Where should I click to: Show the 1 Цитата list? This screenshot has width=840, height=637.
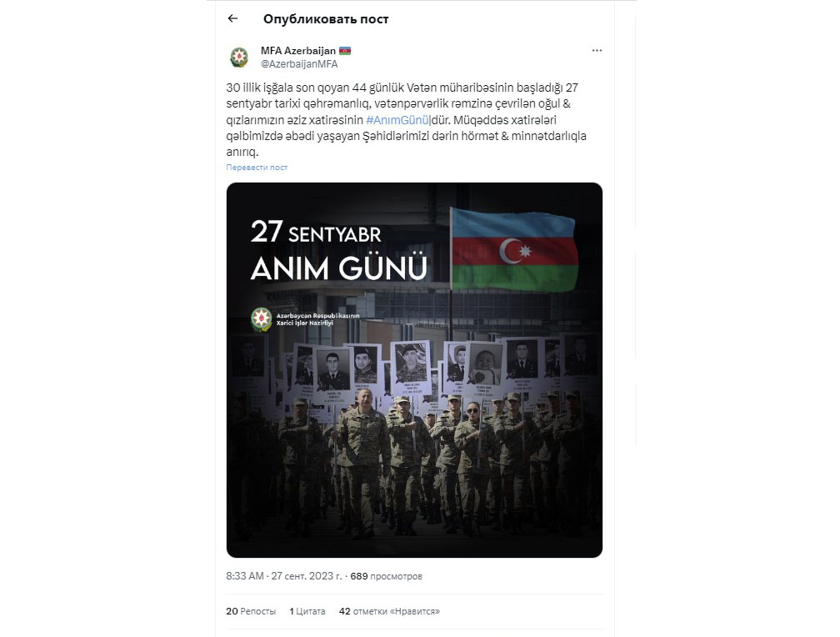coord(307,611)
